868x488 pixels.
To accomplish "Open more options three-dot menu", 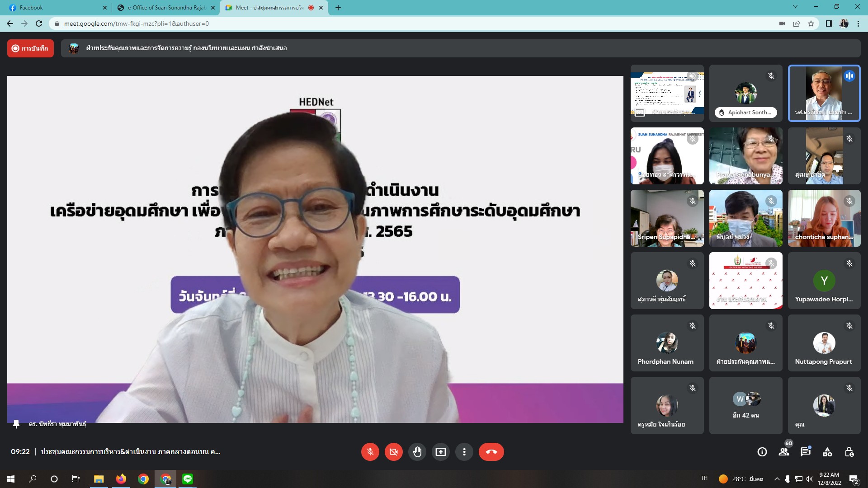I will pyautogui.click(x=464, y=452).
